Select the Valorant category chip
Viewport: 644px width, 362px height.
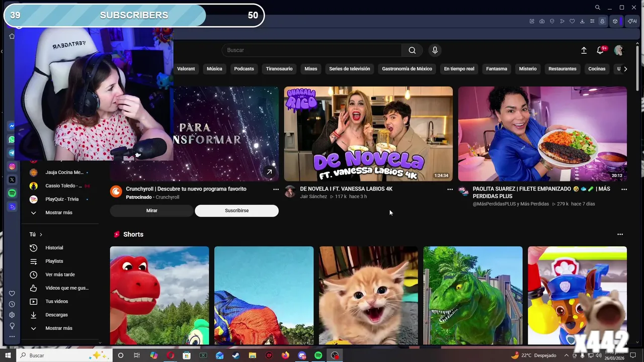click(x=186, y=69)
